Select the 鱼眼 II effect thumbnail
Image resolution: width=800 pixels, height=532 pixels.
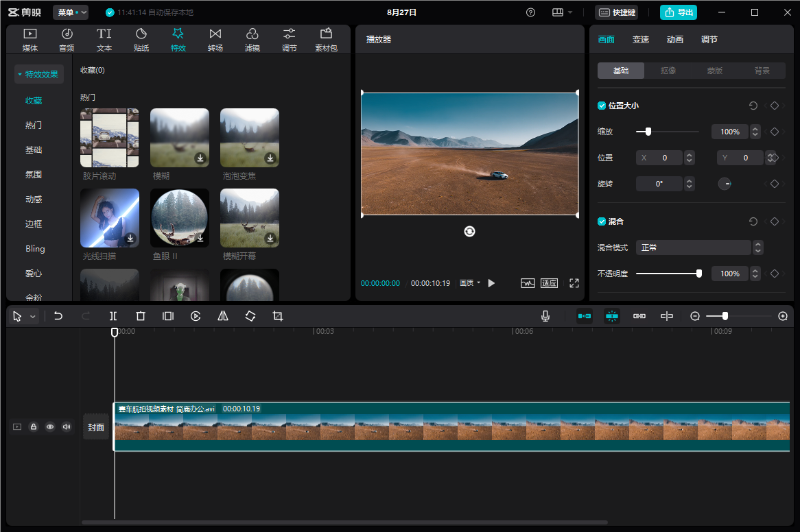coord(180,218)
